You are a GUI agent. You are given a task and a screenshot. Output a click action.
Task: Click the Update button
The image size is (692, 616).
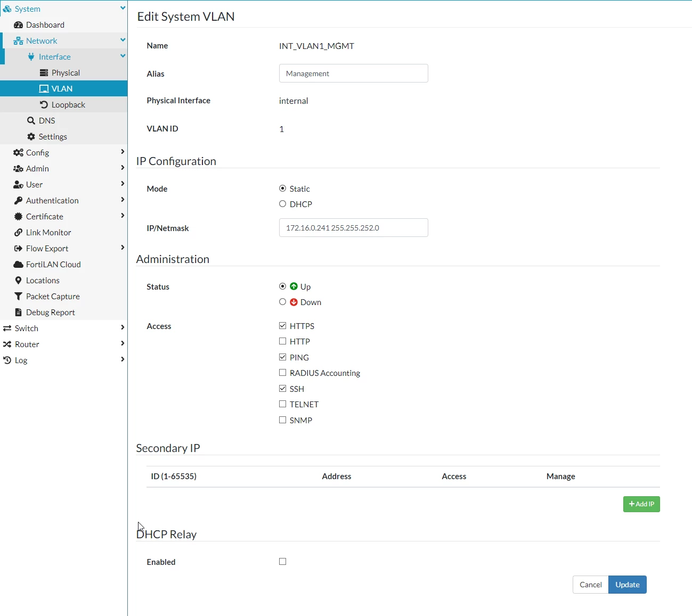[x=628, y=585]
